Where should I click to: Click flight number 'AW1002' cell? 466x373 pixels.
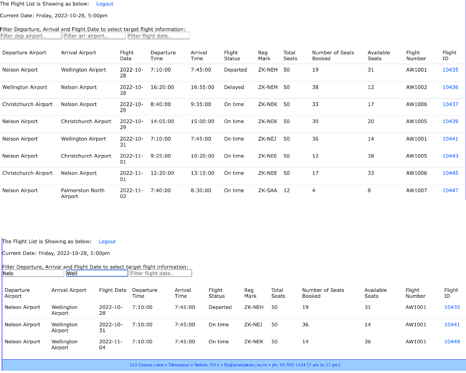pyautogui.click(x=416, y=87)
